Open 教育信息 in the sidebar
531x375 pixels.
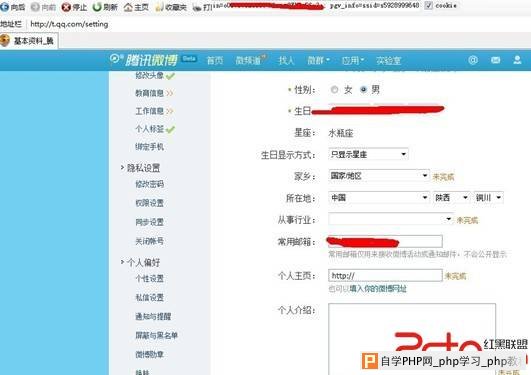tap(149, 93)
